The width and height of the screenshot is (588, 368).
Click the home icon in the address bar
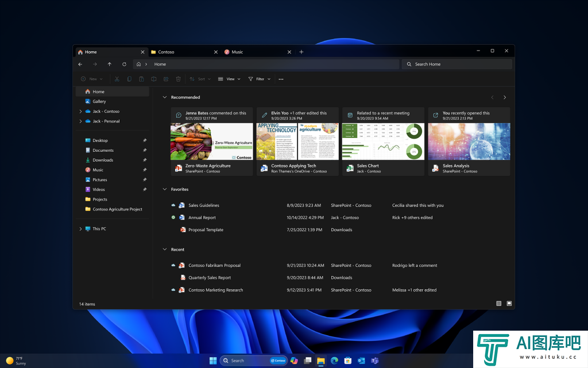[139, 64]
